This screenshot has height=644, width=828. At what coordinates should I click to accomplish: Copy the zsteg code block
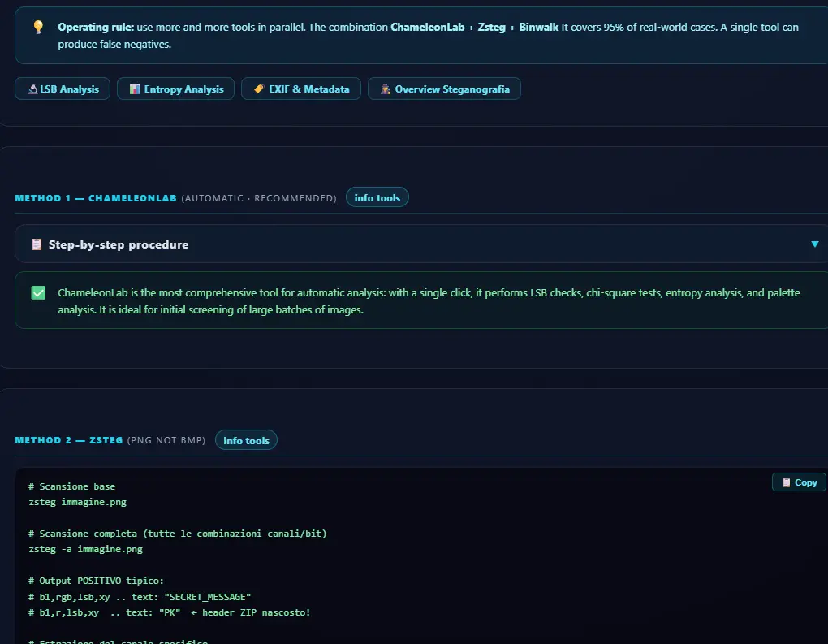point(799,482)
